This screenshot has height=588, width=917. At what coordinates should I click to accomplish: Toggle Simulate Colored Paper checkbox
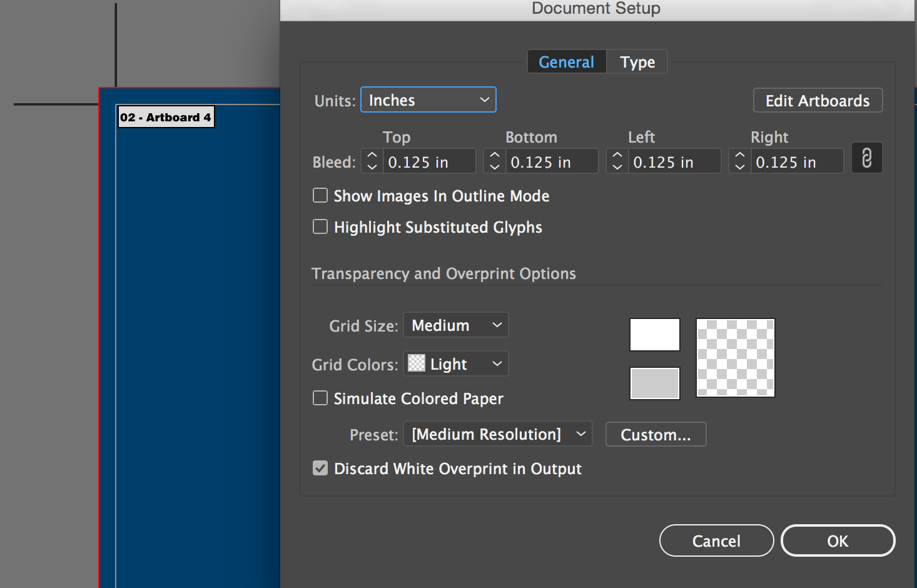[320, 398]
